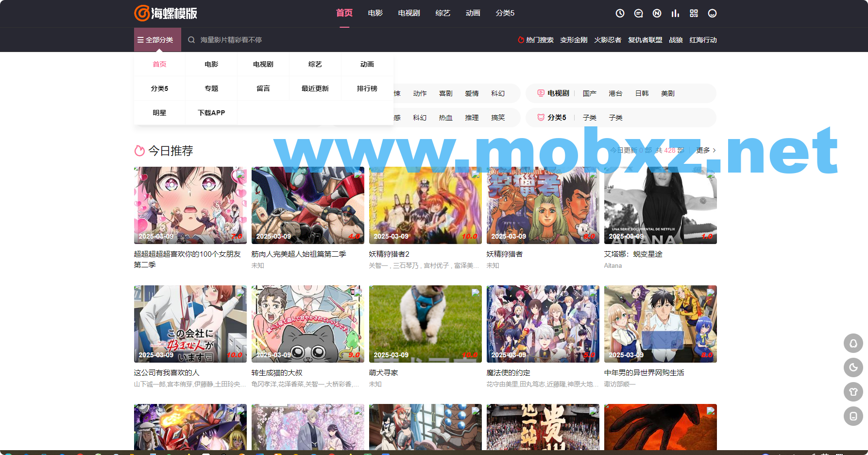This screenshot has width=868, height=455.
Task: Open the message bubble icon in header
Action: click(638, 13)
